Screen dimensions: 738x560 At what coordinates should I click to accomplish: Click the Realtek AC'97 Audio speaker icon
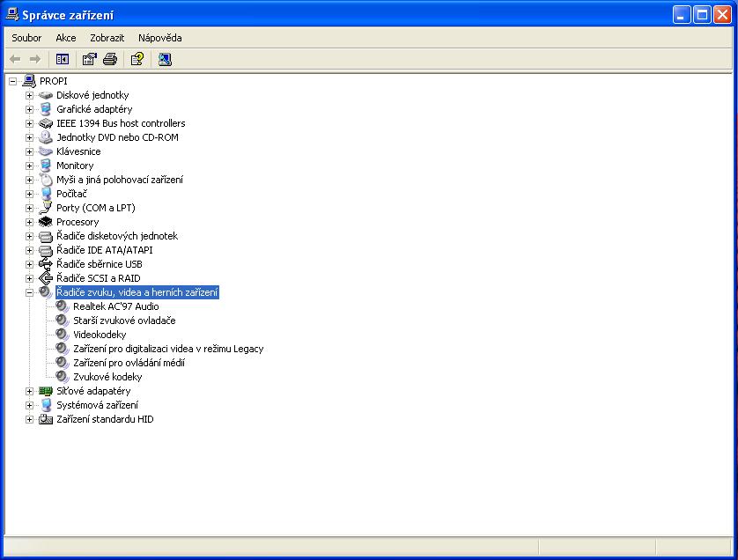pos(63,306)
